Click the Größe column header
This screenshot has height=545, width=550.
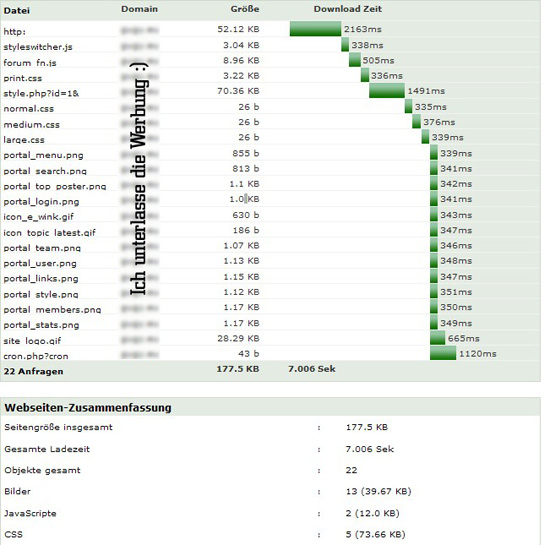(x=245, y=9)
